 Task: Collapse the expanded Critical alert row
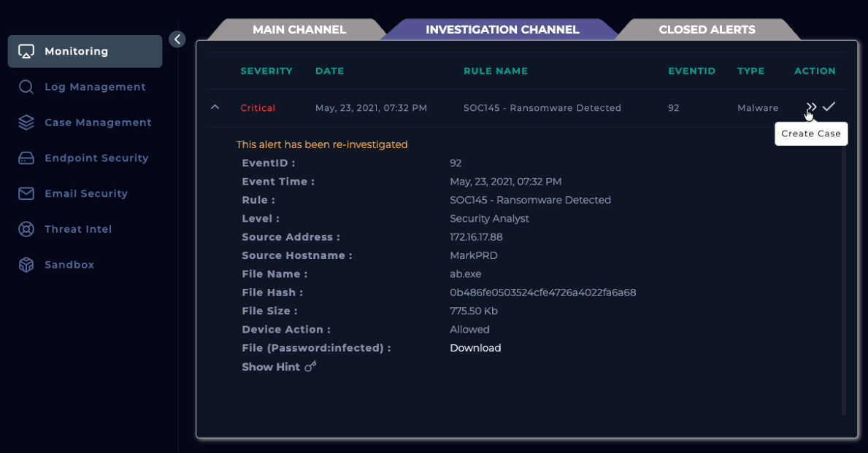point(215,107)
